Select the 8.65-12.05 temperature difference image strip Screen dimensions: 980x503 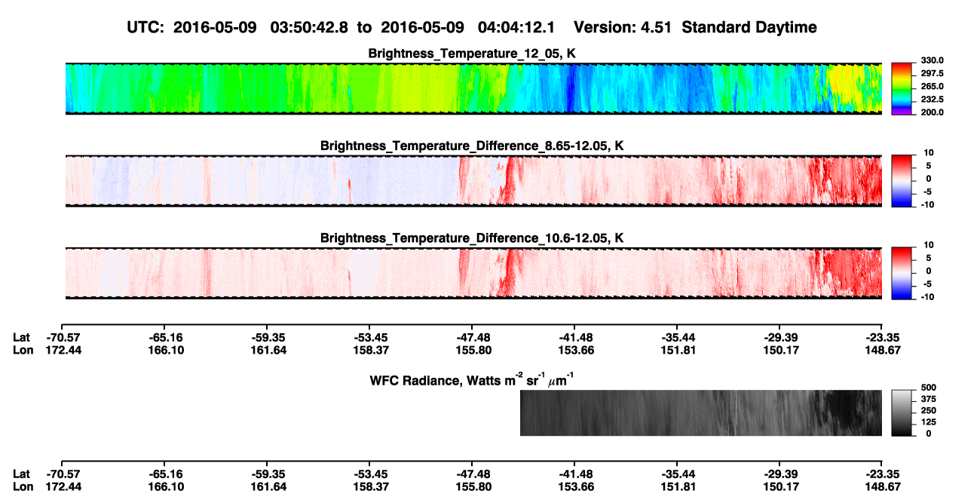pos(473,180)
